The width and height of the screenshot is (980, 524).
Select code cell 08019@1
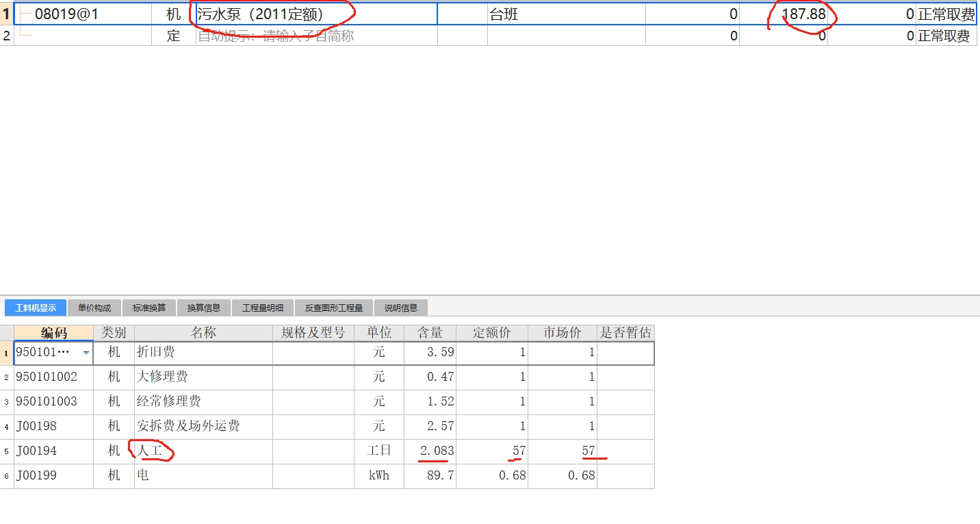click(x=83, y=14)
